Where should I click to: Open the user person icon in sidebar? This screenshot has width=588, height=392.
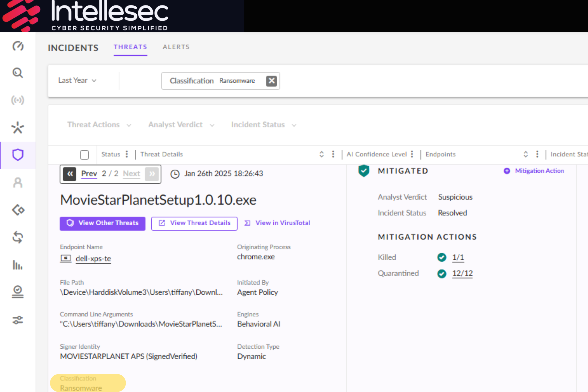(18, 183)
